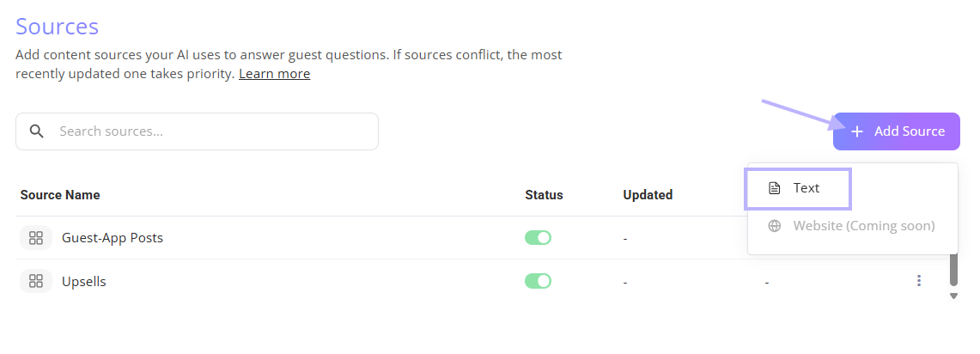Open the Add Source dropdown button
The width and height of the screenshot is (980, 354).
pos(896,131)
